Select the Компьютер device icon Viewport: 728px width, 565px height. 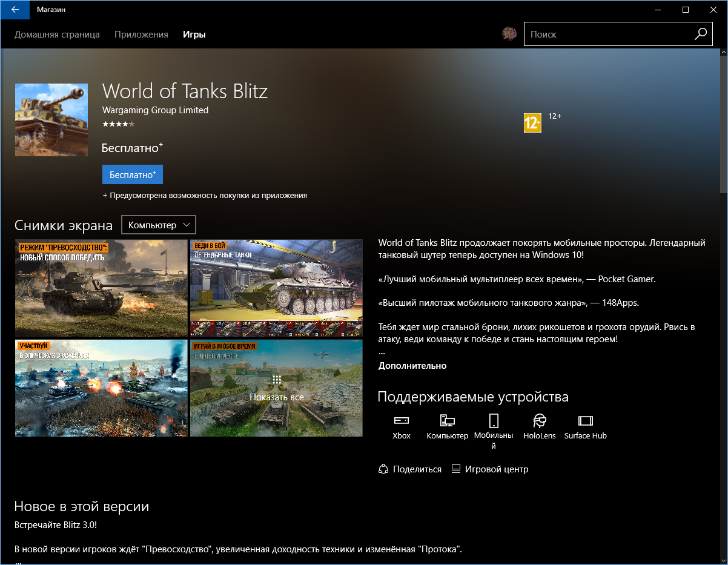[x=448, y=420]
